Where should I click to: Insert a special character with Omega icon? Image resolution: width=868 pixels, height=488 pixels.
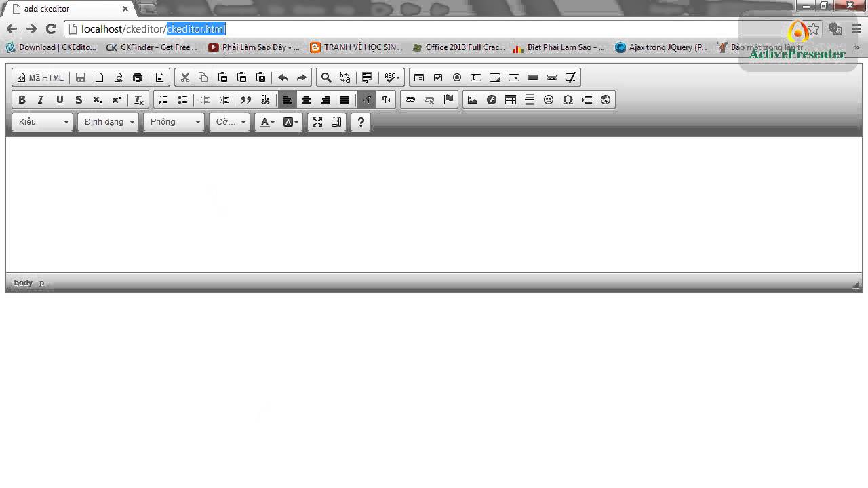pos(568,100)
